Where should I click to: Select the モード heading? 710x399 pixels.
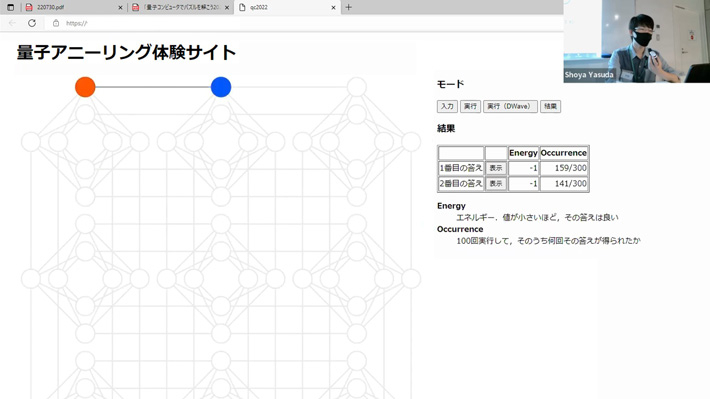451,84
